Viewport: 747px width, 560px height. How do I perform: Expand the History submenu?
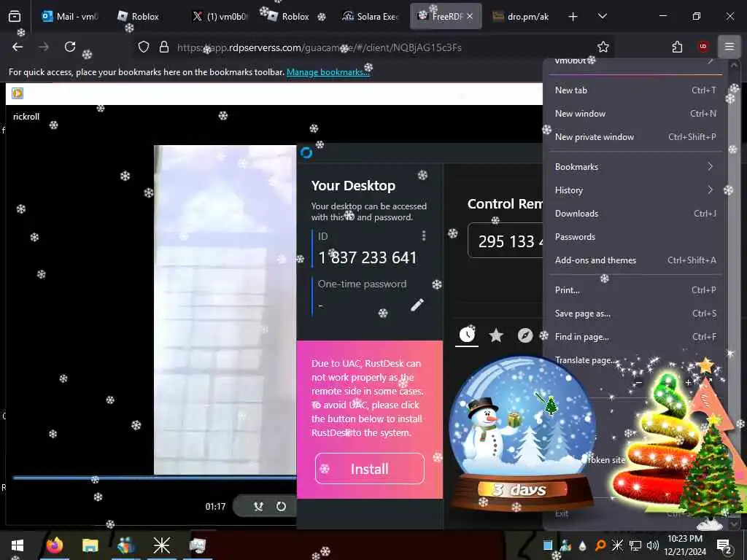coord(635,190)
